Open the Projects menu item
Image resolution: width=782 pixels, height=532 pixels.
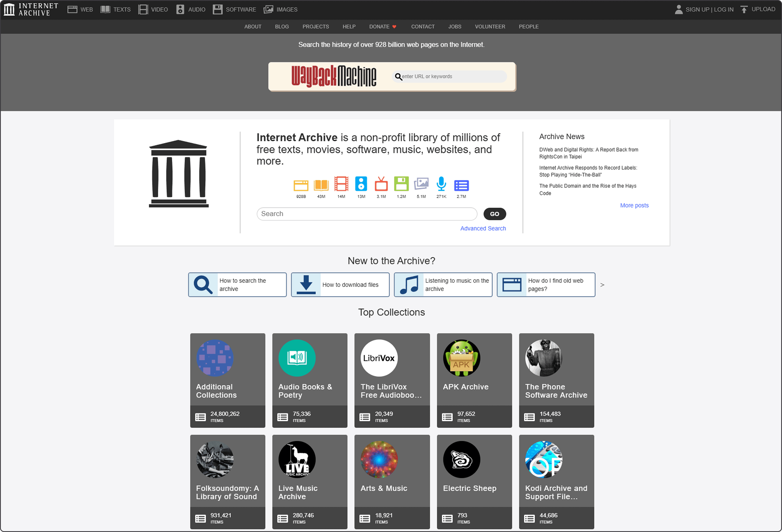tap(316, 27)
